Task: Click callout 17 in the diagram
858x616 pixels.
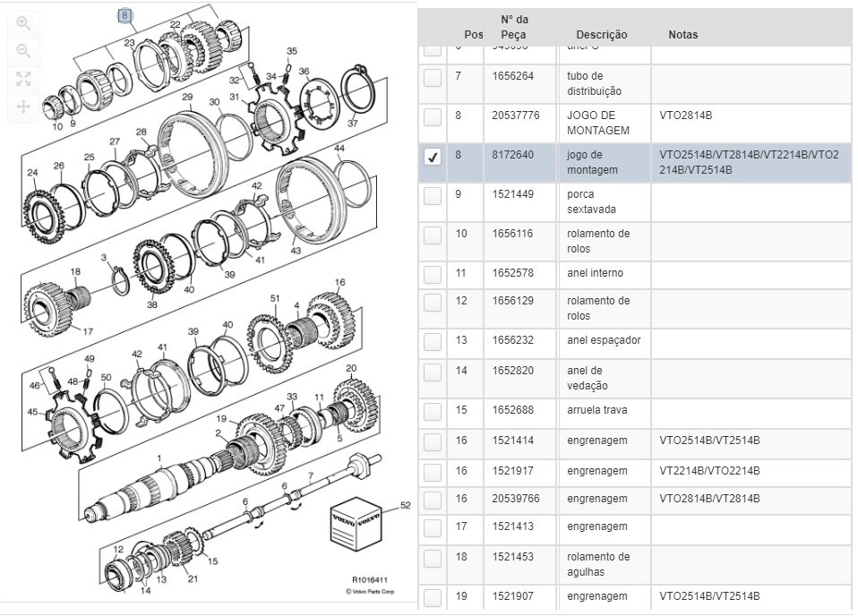Action: (x=88, y=331)
